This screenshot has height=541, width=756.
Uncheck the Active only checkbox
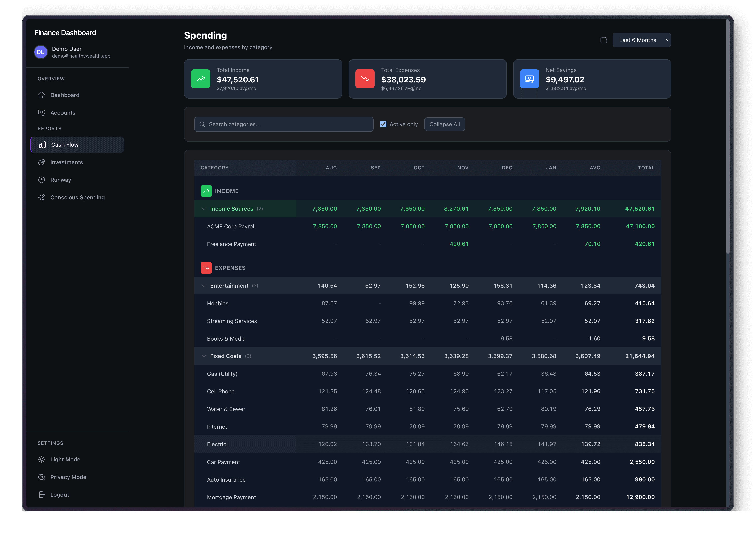(x=383, y=124)
